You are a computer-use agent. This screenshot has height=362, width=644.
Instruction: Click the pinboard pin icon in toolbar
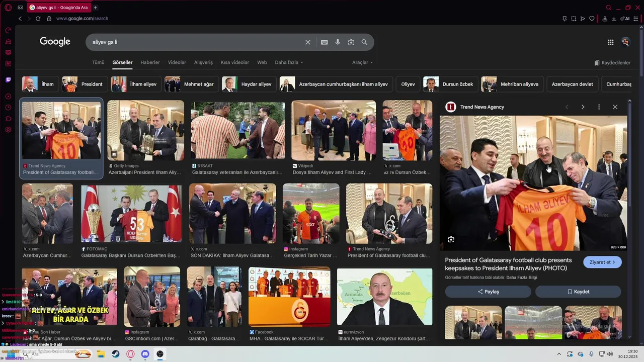565,19
